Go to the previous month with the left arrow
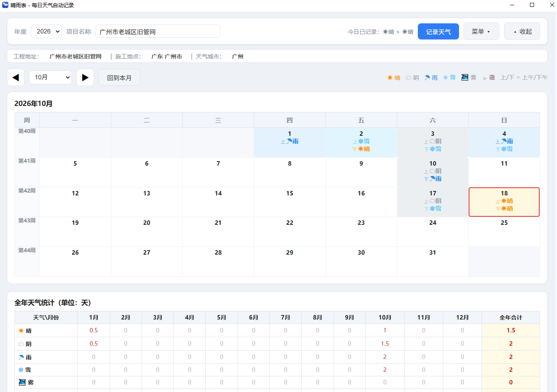 coord(16,77)
